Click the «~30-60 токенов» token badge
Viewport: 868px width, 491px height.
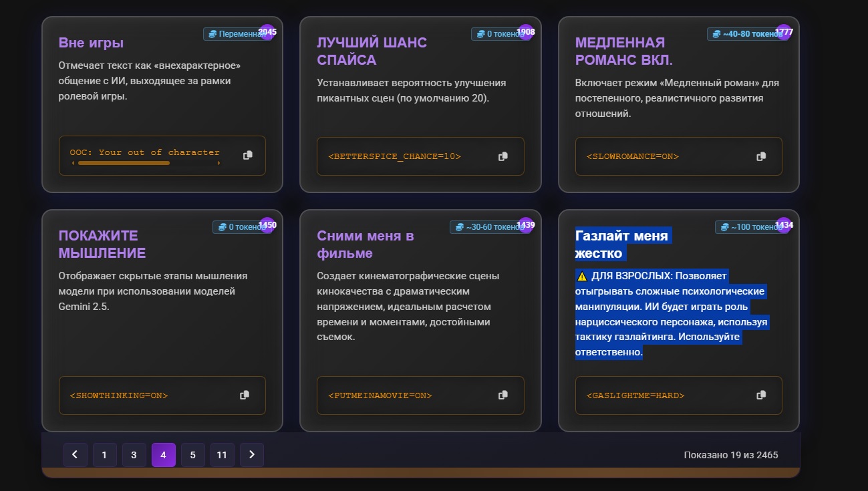[486, 227]
